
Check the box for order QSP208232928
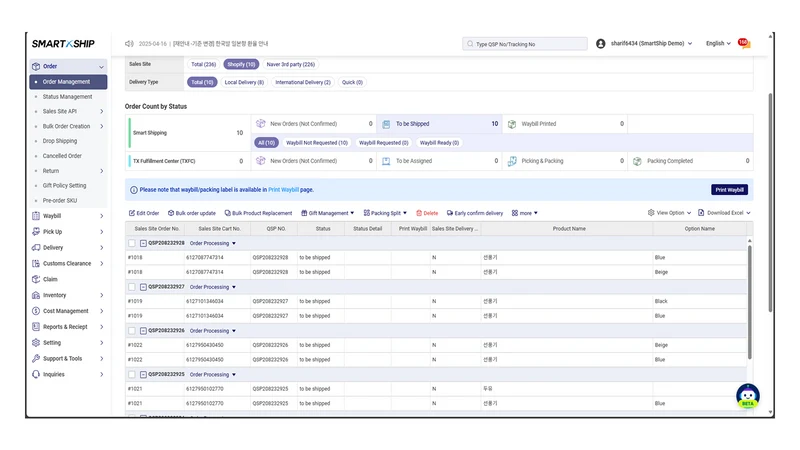pos(132,243)
